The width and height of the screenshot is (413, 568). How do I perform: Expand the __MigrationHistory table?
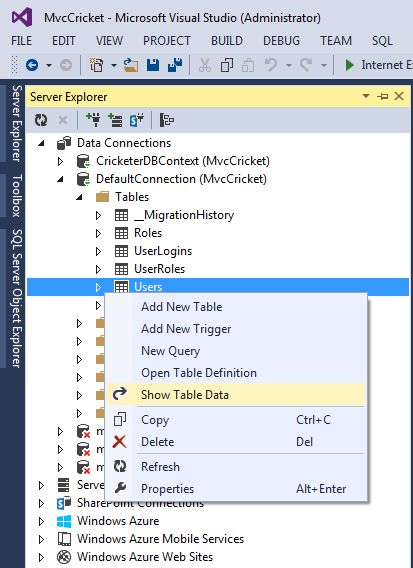[x=98, y=215]
